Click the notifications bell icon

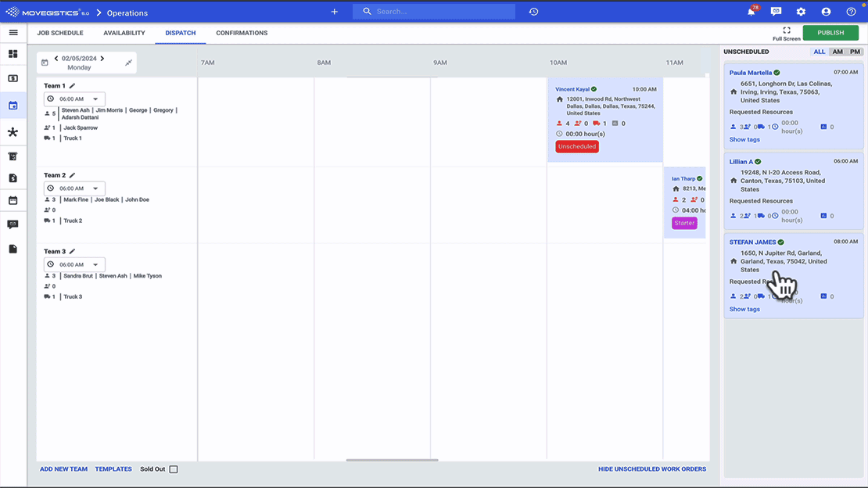(x=751, y=13)
